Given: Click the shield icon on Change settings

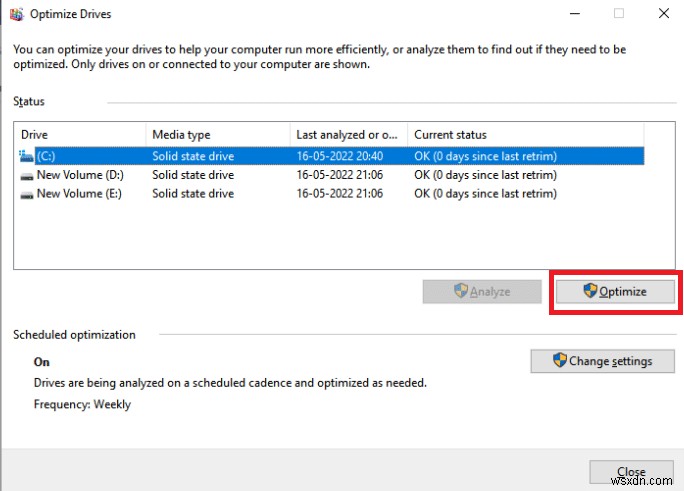Looking at the screenshot, I should 560,361.
